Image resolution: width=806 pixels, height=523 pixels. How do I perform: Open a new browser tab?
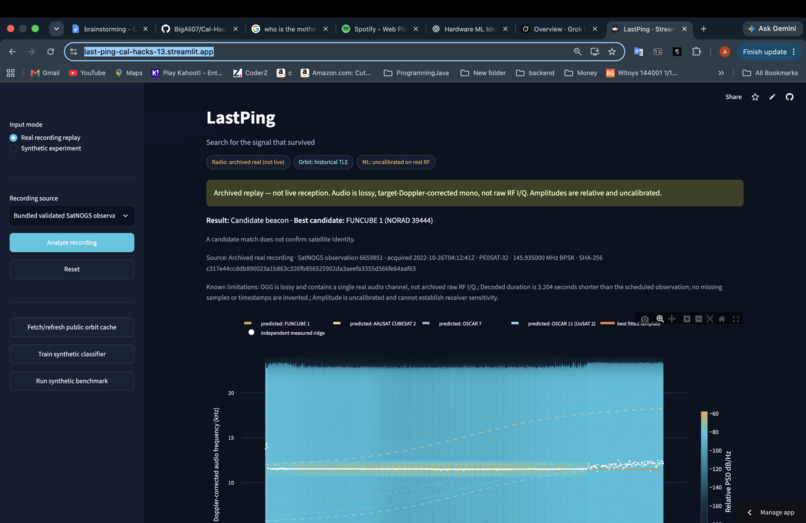coord(703,29)
